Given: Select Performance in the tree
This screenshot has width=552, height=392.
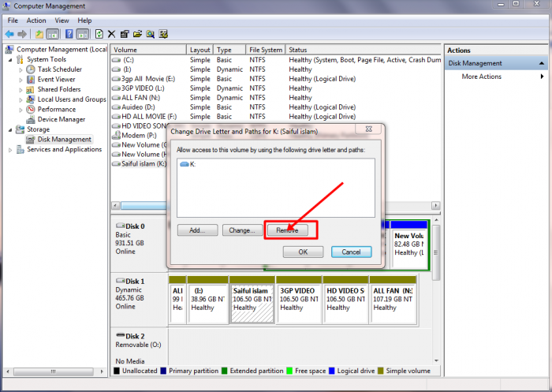Looking at the screenshot, I should (x=57, y=109).
